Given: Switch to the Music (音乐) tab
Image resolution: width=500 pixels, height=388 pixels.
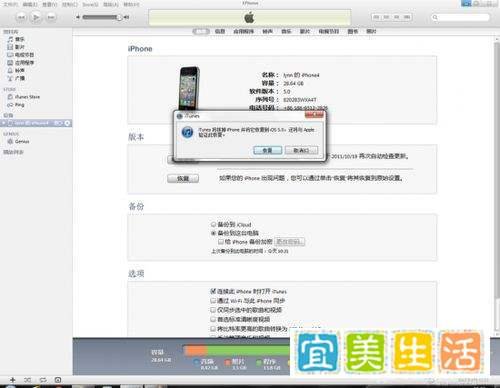Looking at the screenshot, I should (x=286, y=31).
